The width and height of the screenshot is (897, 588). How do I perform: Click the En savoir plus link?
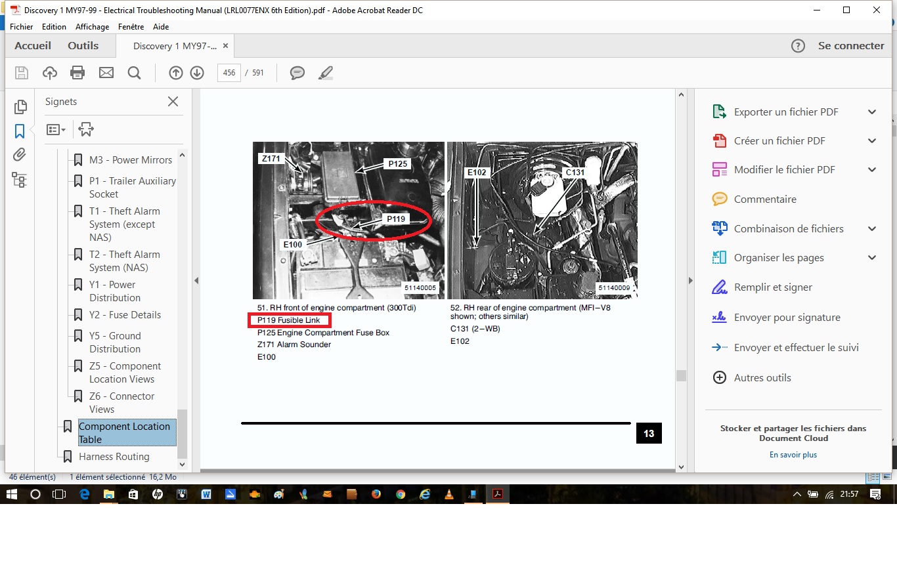[793, 455]
